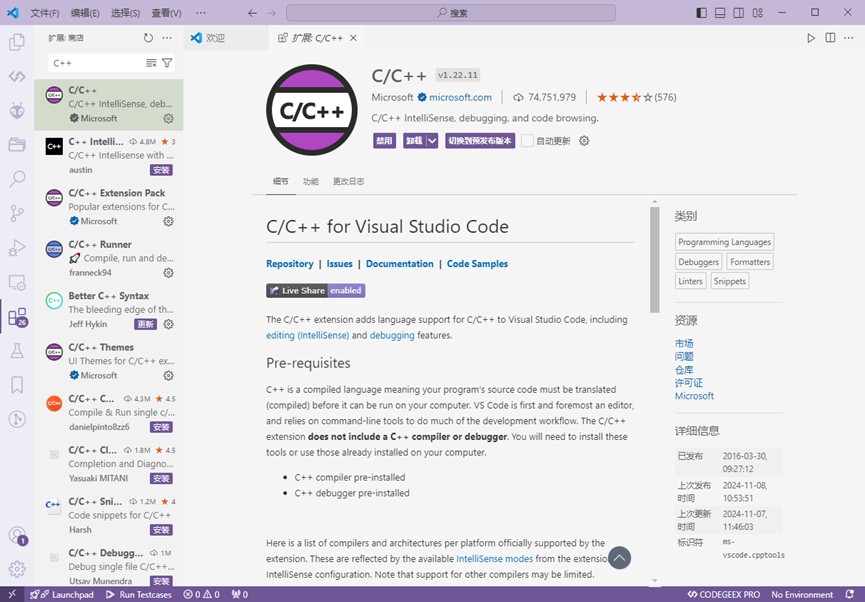
Task: Open the IntelliSense modes link
Action: point(494,558)
